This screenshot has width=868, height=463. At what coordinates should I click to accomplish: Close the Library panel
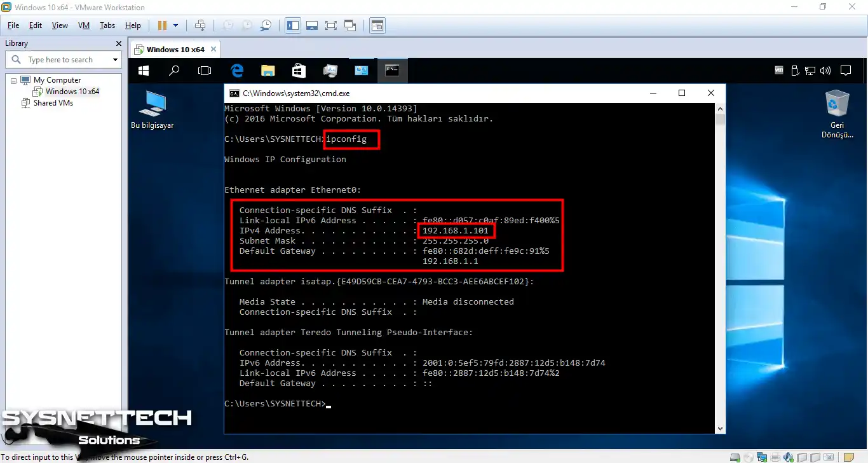coord(118,43)
